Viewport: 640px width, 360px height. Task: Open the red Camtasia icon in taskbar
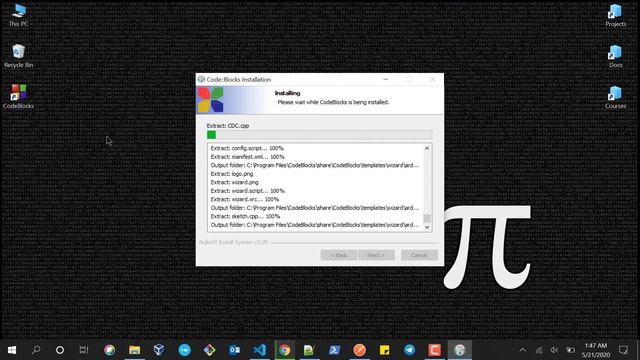[x=435, y=350]
